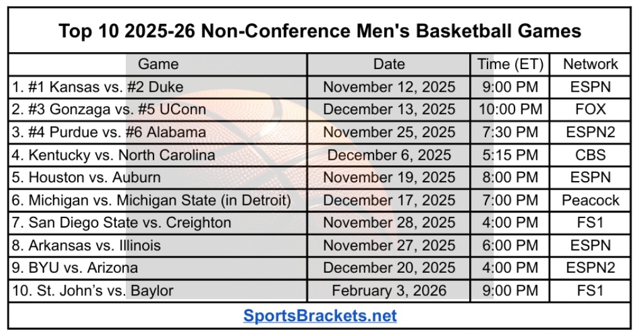Click the 10:00 PM time cell
Image resolution: width=644 pixels, height=335 pixels.
click(x=509, y=109)
